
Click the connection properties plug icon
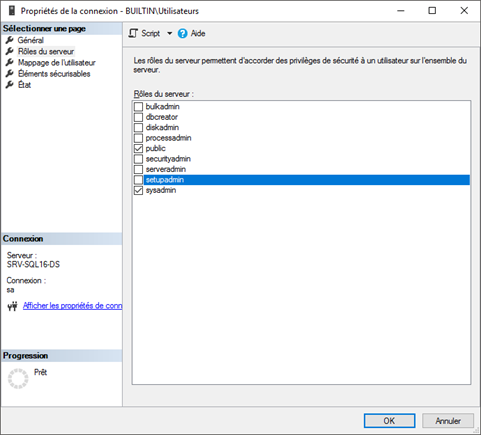point(12,306)
